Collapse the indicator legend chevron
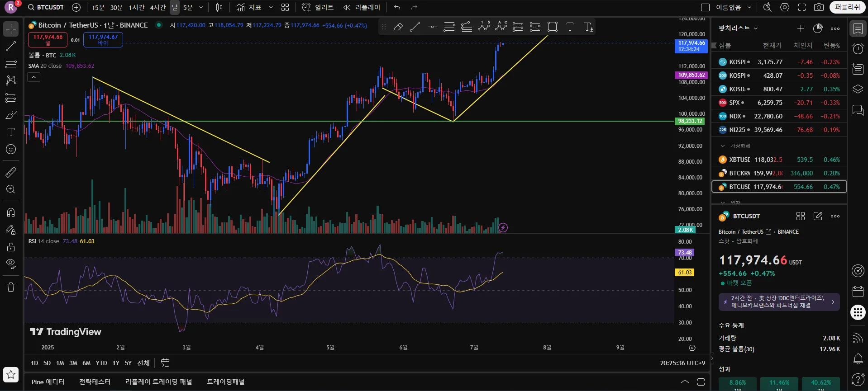Screen dimensions: 868x391 [x=34, y=77]
